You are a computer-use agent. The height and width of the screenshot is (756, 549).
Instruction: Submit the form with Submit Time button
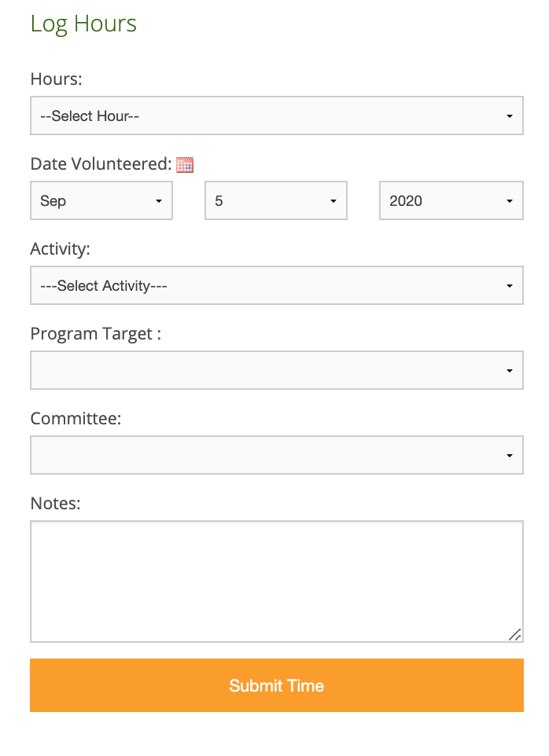click(x=276, y=685)
